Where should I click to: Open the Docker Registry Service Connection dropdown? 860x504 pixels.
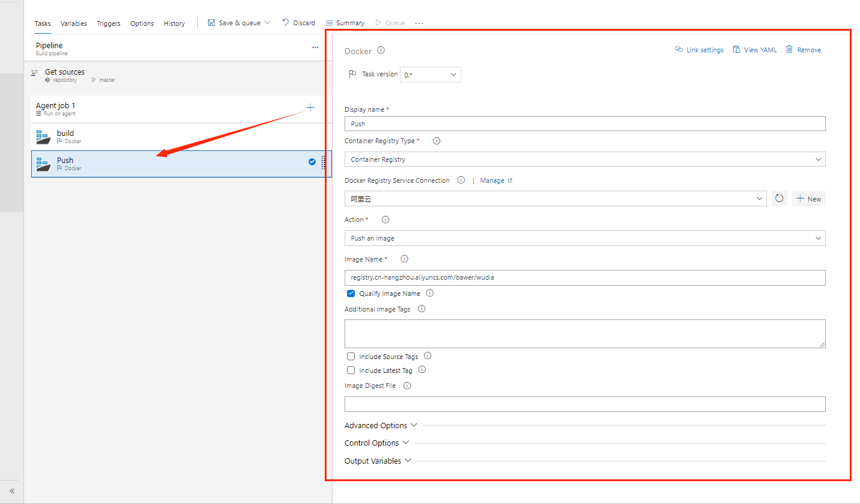(556, 198)
